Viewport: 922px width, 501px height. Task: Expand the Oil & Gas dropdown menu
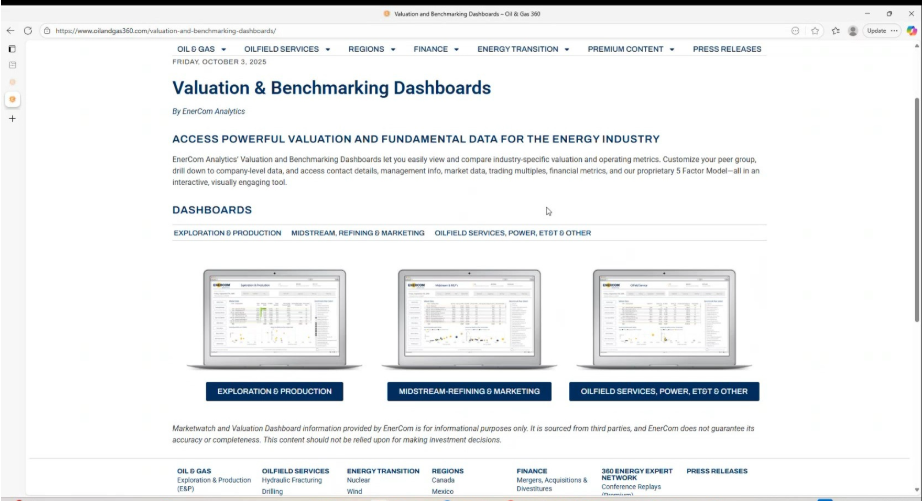[x=201, y=49]
